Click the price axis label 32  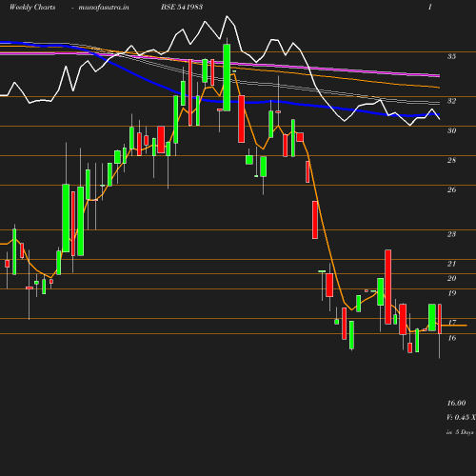[x=451, y=101]
